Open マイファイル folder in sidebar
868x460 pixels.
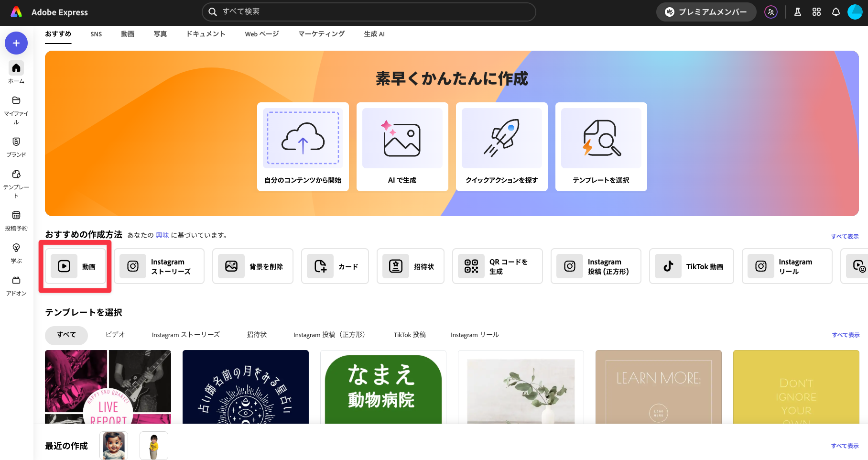(16, 110)
